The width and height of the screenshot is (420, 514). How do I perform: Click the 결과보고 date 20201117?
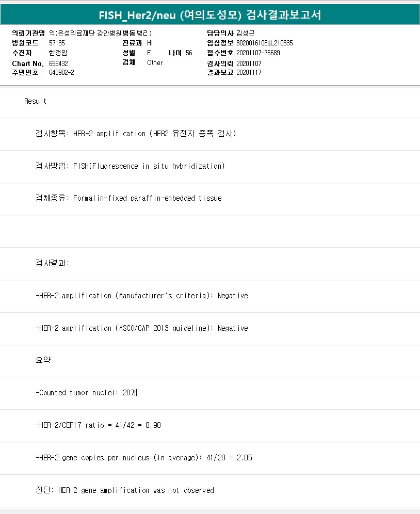[249, 73]
